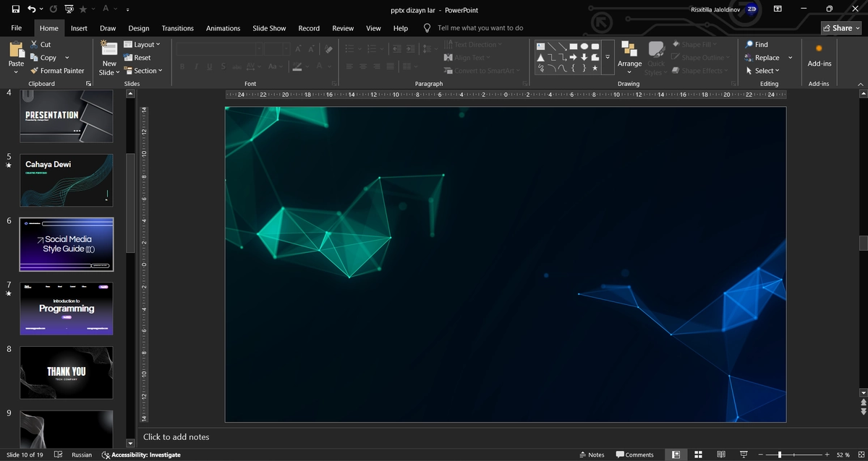The image size is (868, 461).
Task: Click the Paste clipboard icon
Action: tap(16, 49)
